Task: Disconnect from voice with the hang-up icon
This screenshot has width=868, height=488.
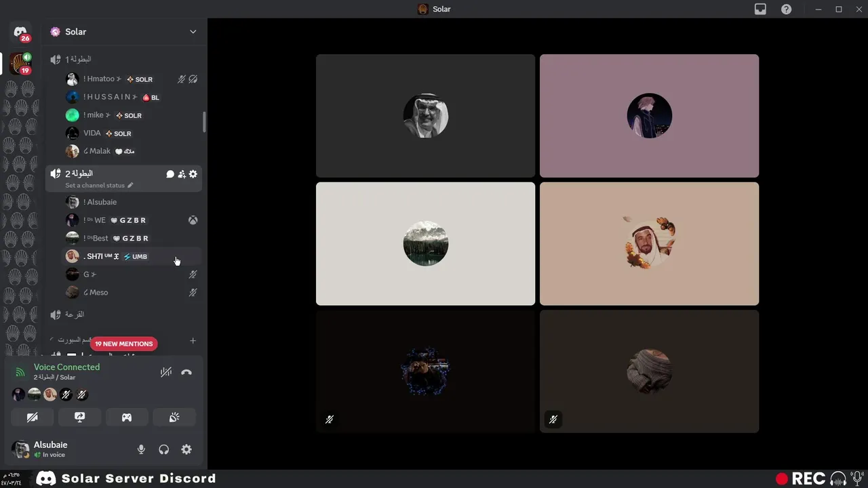Action: pyautogui.click(x=186, y=372)
